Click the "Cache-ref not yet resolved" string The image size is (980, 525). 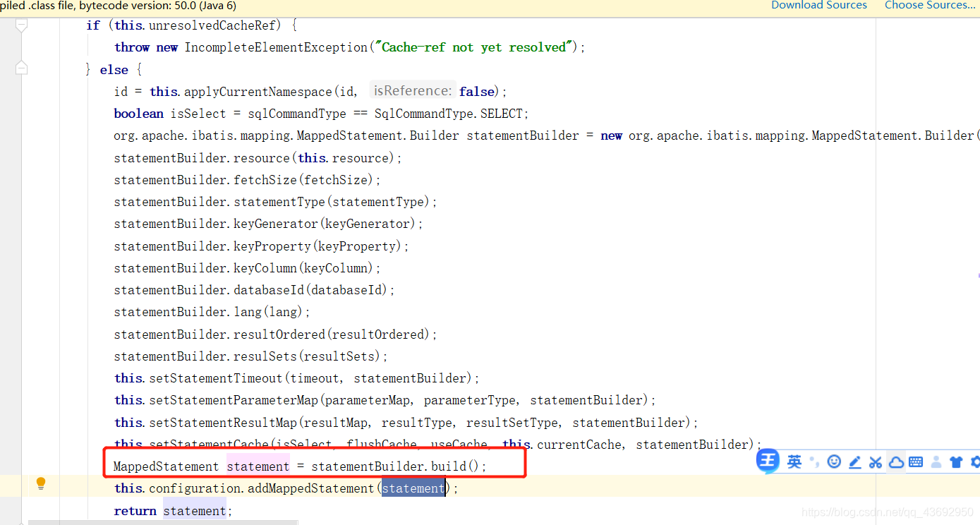pyautogui.click(x=473, y=47)
